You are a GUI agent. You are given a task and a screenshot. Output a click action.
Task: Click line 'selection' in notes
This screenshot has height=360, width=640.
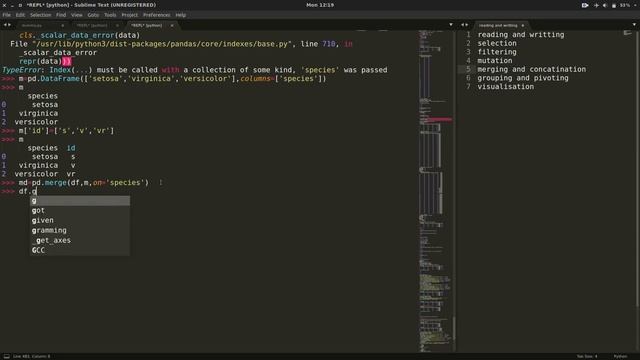pos(497,43)
